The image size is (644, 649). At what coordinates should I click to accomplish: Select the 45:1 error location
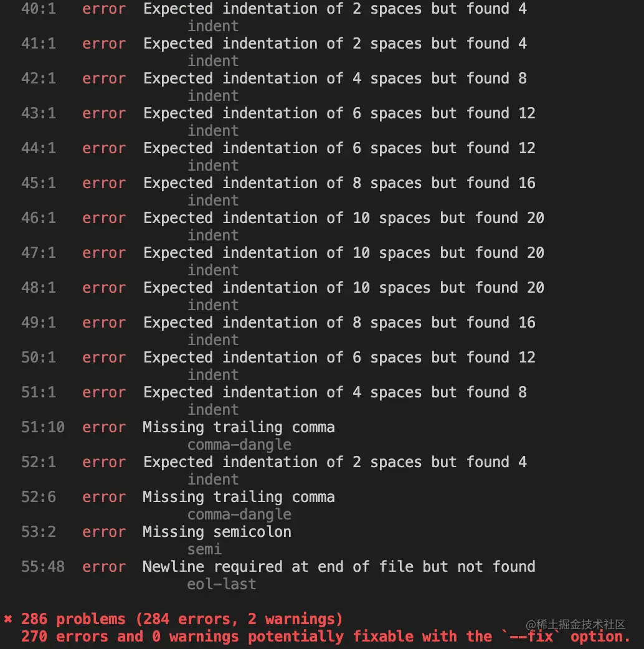click(39, 184)
